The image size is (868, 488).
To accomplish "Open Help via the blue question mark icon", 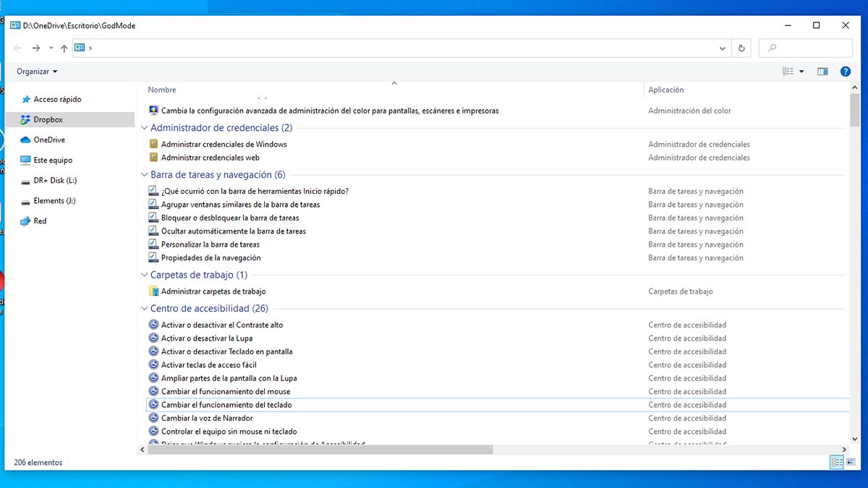I will click(846, 71).
